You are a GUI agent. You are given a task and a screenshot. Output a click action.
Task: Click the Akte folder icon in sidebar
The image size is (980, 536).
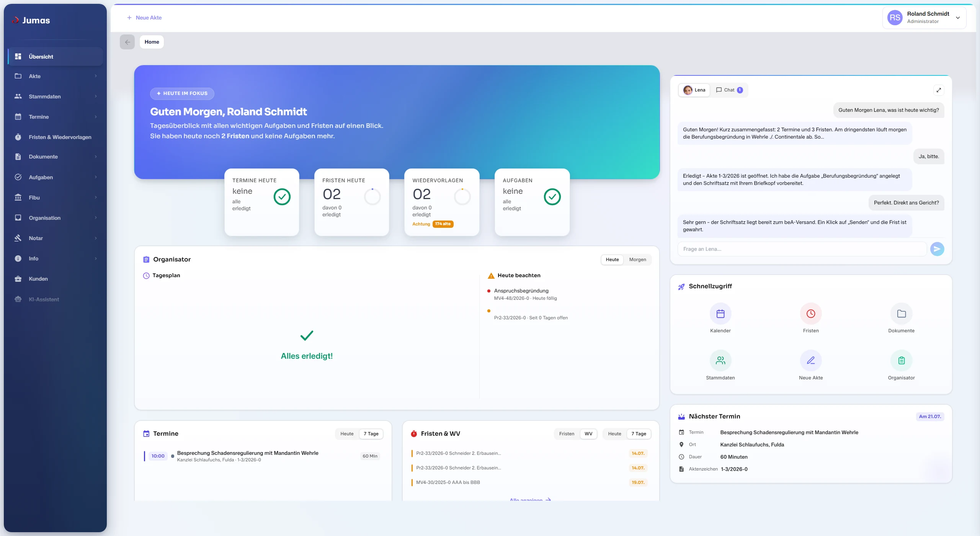point(18,76)
